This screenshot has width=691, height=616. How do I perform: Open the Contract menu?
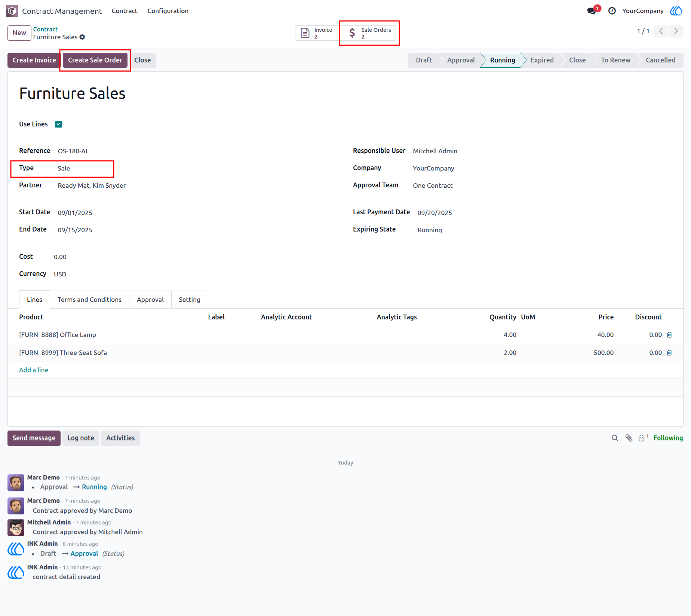point(125,11)
